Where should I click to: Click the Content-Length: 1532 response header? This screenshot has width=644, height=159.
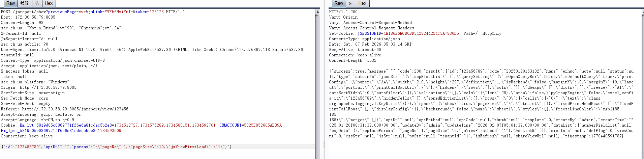click(x=352, y=60)
